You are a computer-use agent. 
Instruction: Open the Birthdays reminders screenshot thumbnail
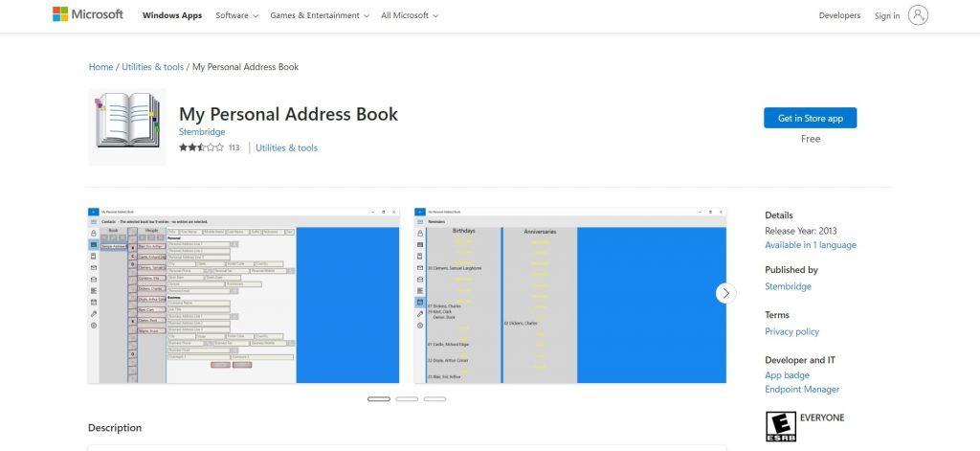point(570,295)
